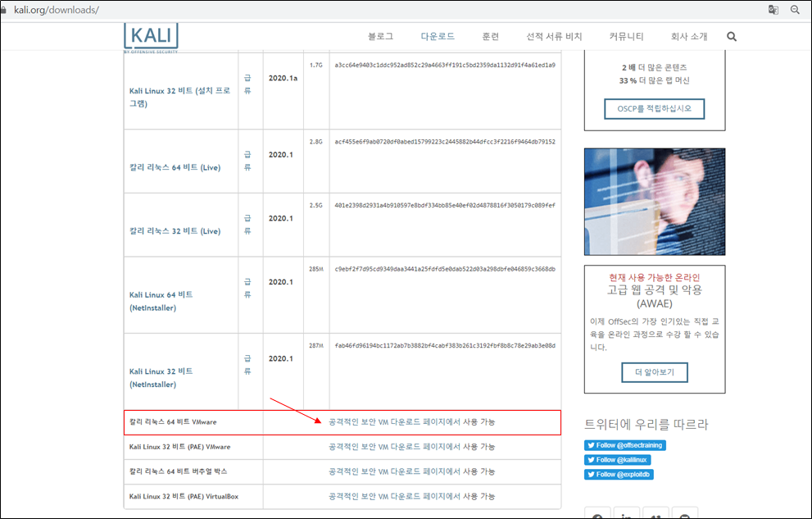
Task: Open 칼리 리눅스 32 비트 (Live) link
Action: tap(175, 231)
